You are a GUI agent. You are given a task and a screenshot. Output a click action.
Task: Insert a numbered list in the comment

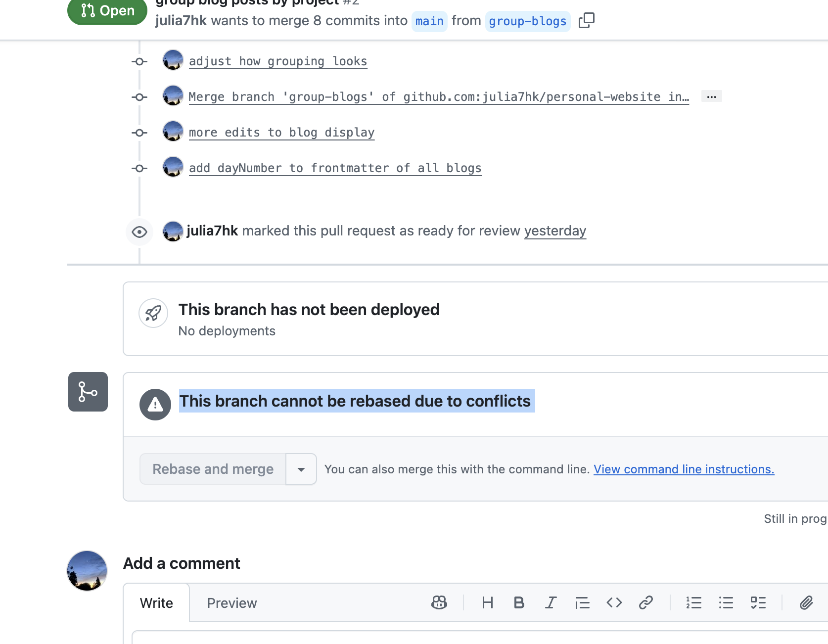[694, 602]
